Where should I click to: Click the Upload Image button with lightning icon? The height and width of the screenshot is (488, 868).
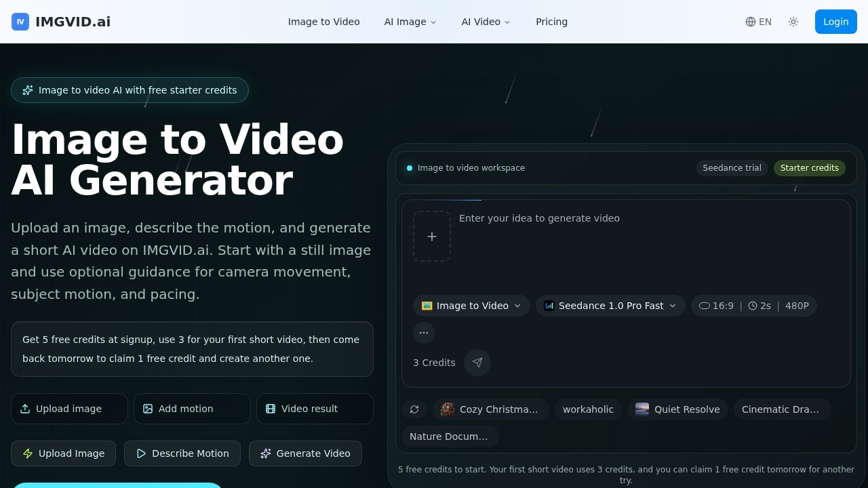coord(64,453)
